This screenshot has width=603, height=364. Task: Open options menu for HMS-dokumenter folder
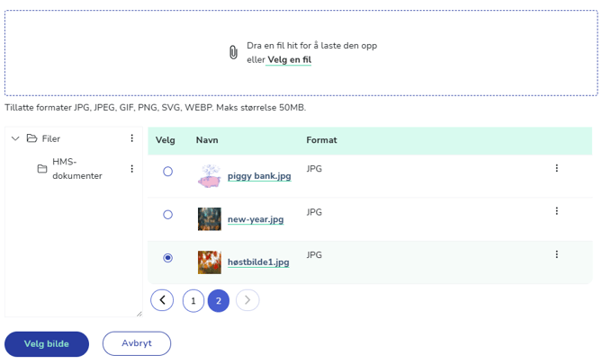(x=132, y=169)
